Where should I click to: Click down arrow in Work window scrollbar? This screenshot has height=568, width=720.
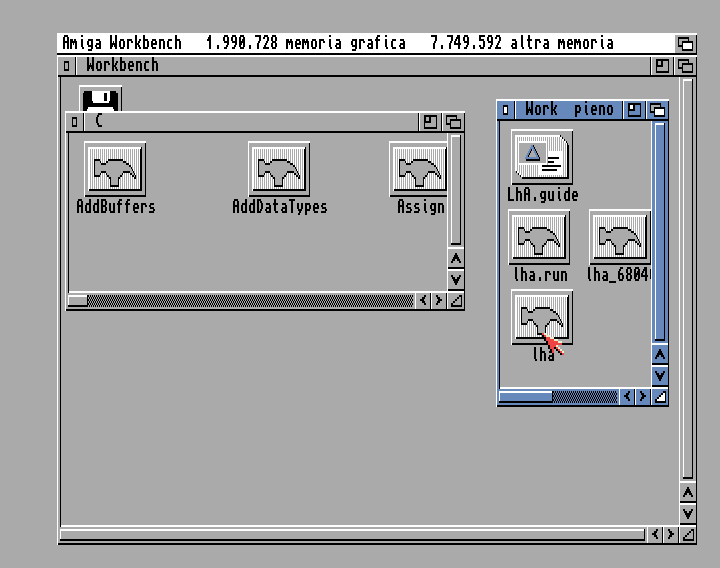tap(660, 376)
